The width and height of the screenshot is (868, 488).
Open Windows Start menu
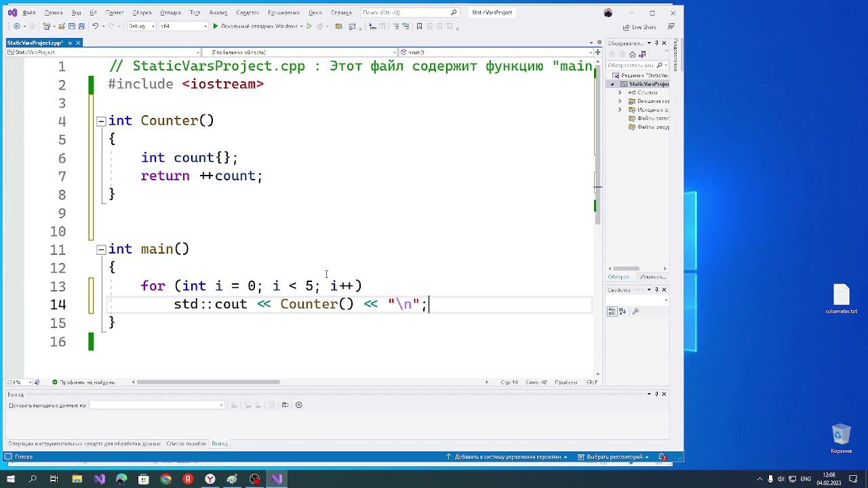pyautogui.click(x=11, y=479)
